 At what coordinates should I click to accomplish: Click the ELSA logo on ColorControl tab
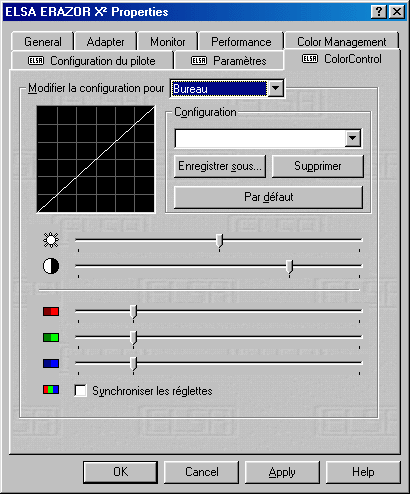click(310, 59)
